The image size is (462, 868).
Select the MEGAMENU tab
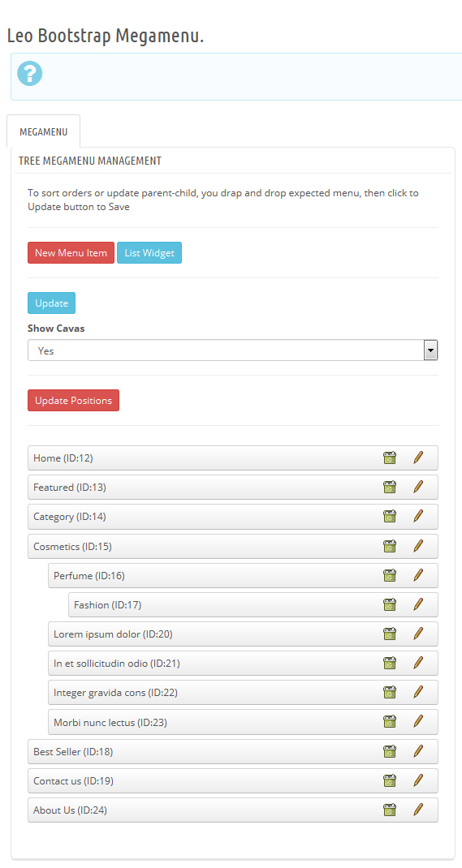pos(43,131)
